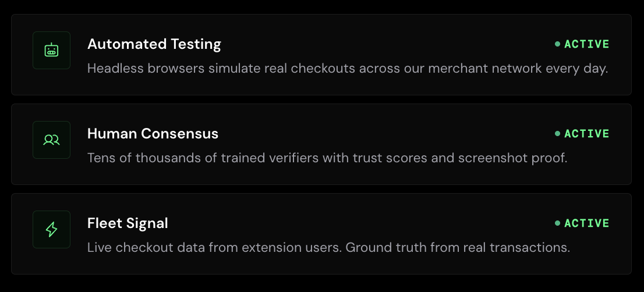
Task: Click the word ACTIVE in the Human Consensus card
Action: tap(587, 133)
